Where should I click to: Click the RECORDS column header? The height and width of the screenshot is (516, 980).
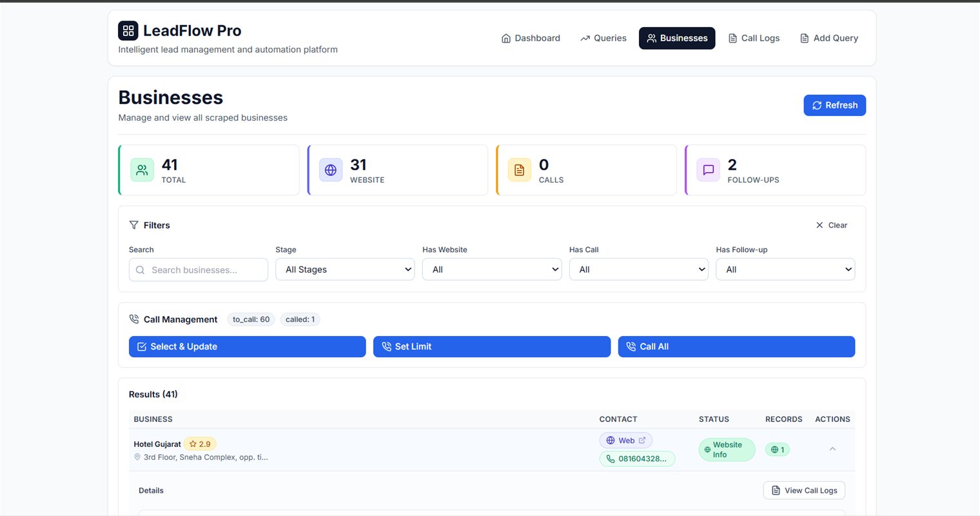[784, 419]
